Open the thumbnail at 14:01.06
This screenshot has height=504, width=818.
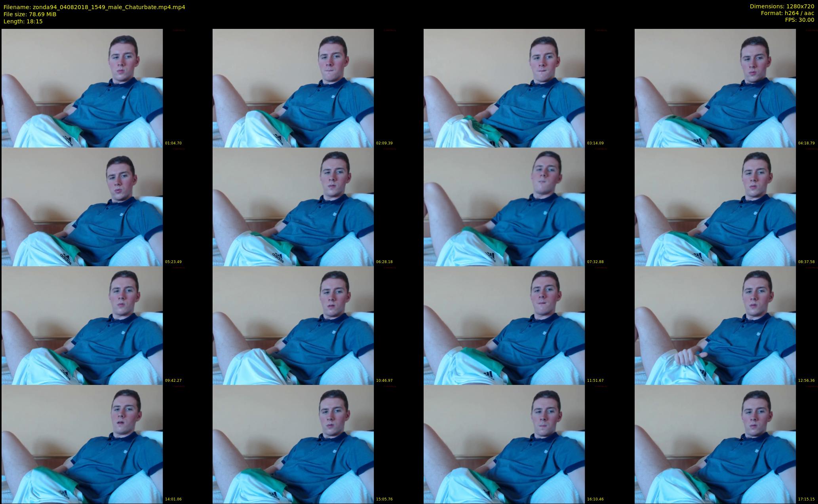click(x=82, y=444)
